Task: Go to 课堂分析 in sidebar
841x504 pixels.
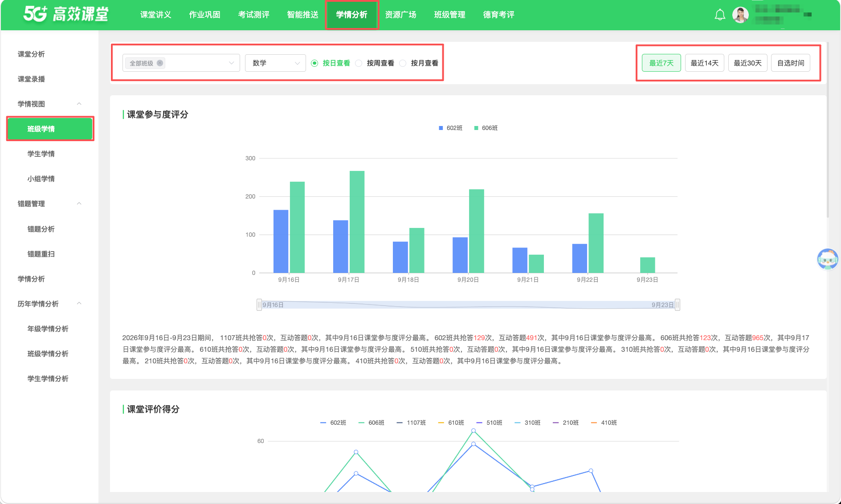Action: tap(31, 54)
